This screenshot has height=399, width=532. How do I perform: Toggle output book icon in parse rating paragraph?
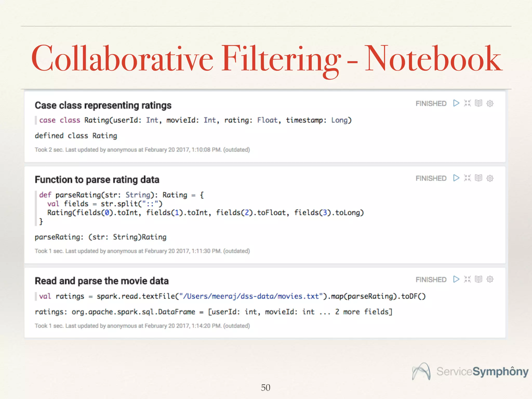[x=478, y=178]
